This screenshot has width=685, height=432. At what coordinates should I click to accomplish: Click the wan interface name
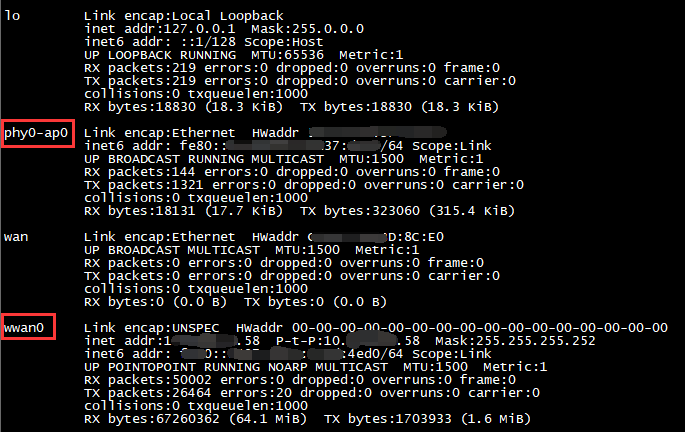pyautogui.click(x=16, y=237)
